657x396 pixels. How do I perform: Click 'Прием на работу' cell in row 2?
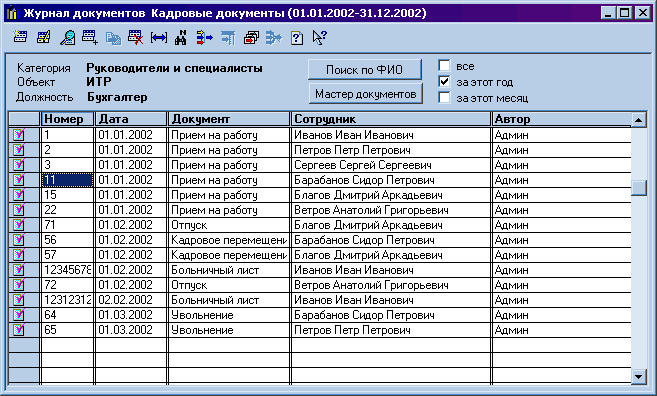229,150
